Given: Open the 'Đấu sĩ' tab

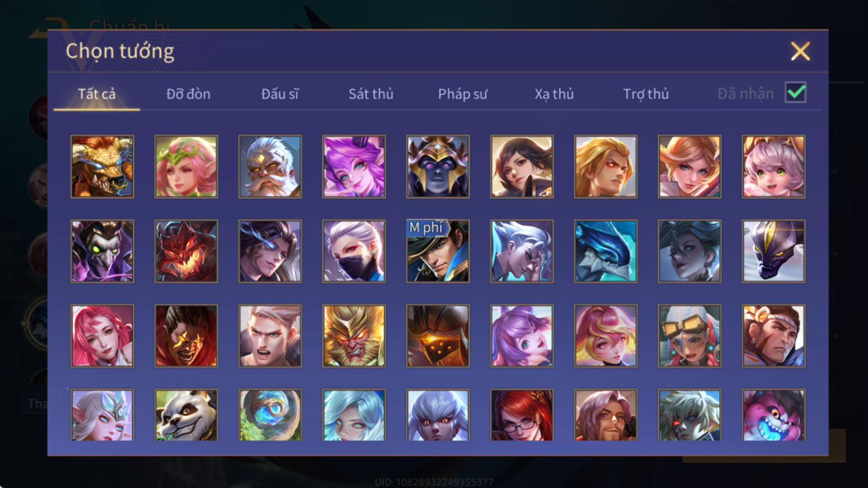Looking at the screenshot, I should (280, 94).
